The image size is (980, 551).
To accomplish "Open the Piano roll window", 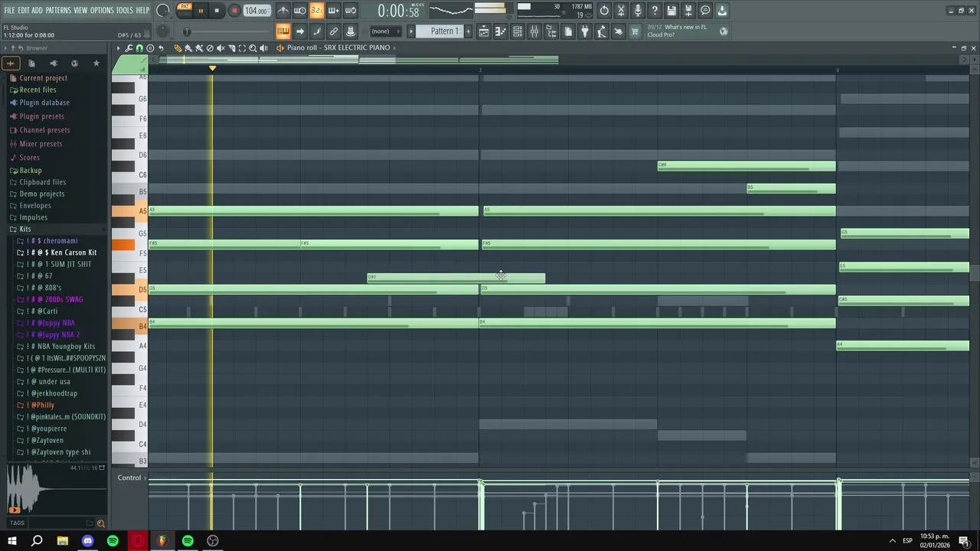I will point(501,31).
